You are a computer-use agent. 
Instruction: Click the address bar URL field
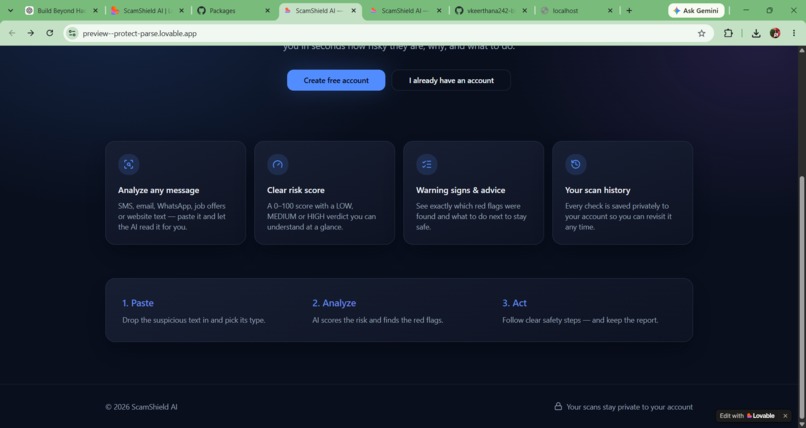tap(388, 33)
